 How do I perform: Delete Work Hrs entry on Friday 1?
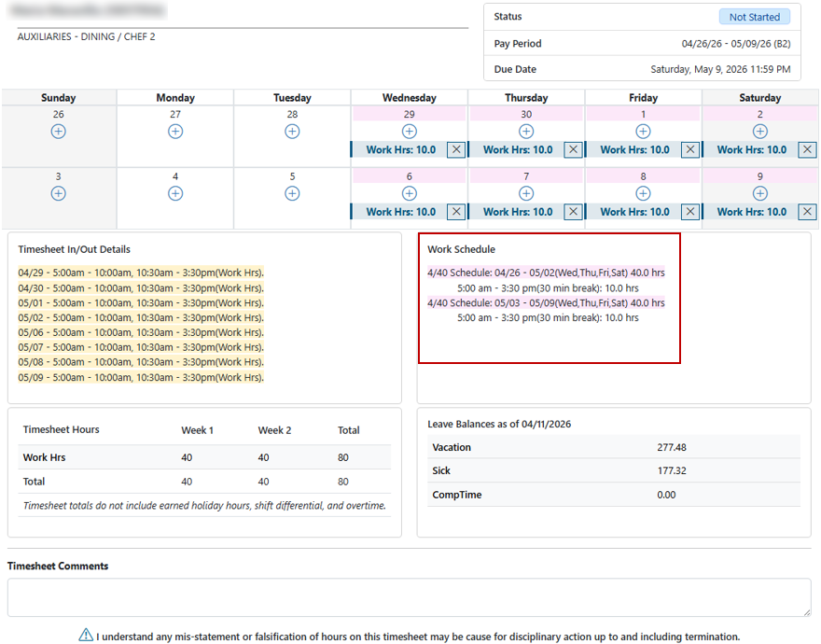coord(690,150)
